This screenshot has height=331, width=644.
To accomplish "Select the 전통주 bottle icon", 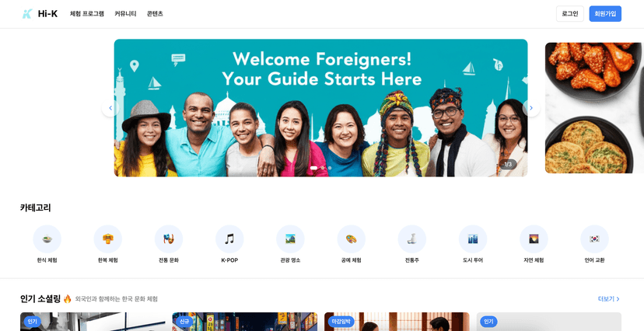I will 412,239.
